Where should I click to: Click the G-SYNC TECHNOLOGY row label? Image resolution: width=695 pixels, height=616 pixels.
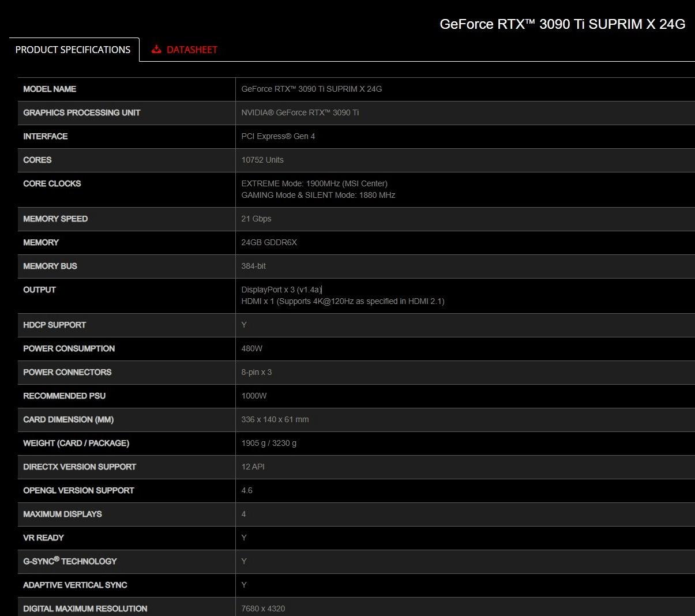(70, 561)
